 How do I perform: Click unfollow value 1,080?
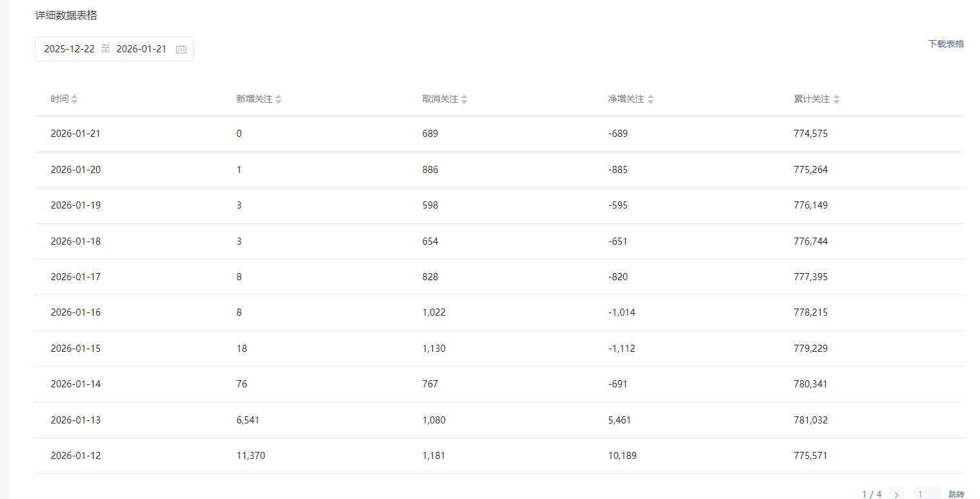[434, 420]
